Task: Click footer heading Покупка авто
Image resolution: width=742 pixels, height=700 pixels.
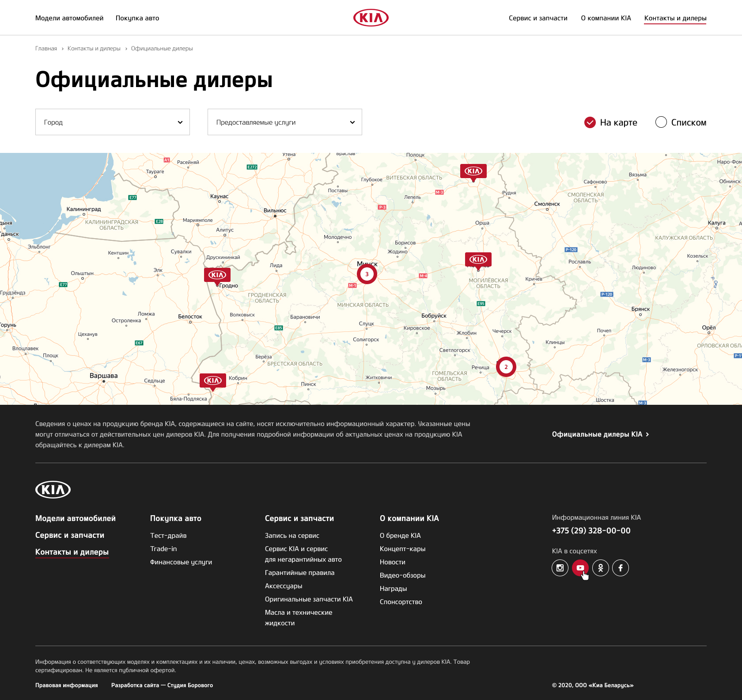Action: (176, 518)
